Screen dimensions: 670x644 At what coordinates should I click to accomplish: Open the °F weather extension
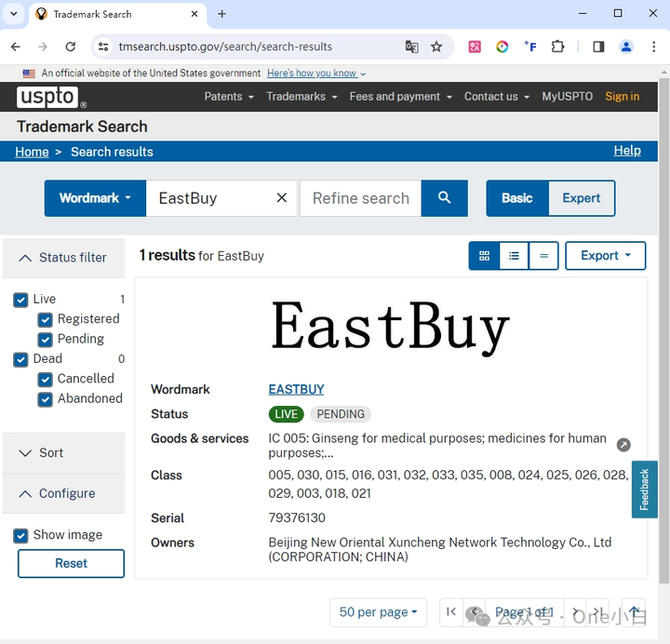(x=530, y=47)
